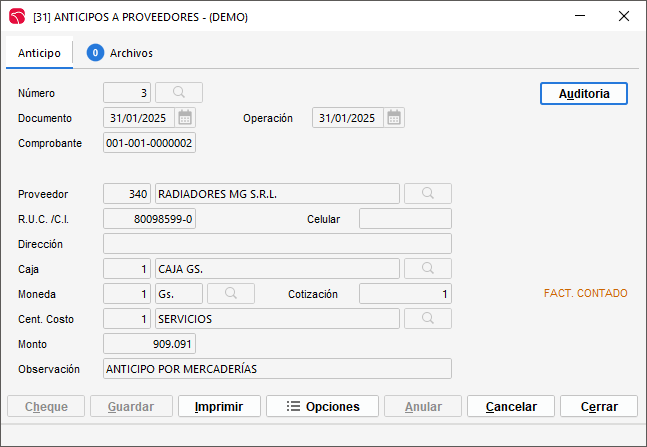647x447 pixels.
Task: Open the Documento date calendar picker
Action: (185, 118)
